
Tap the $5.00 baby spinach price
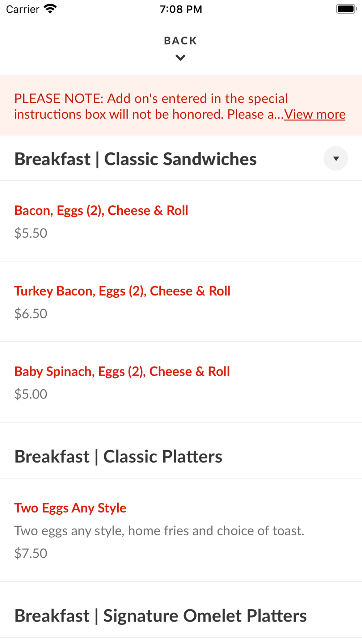click(31, 394)
